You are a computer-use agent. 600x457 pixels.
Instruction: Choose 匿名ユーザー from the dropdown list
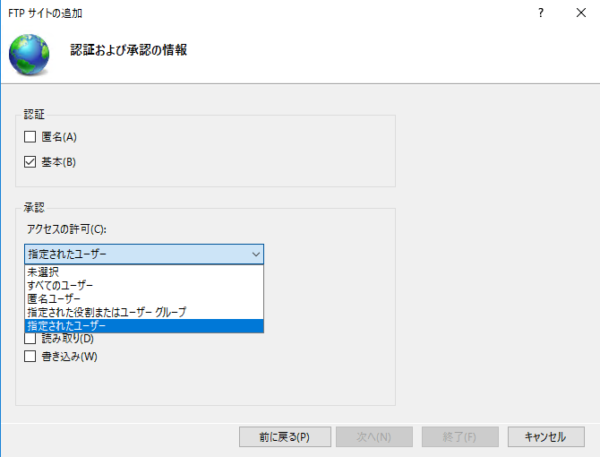[x=144, y=299]
